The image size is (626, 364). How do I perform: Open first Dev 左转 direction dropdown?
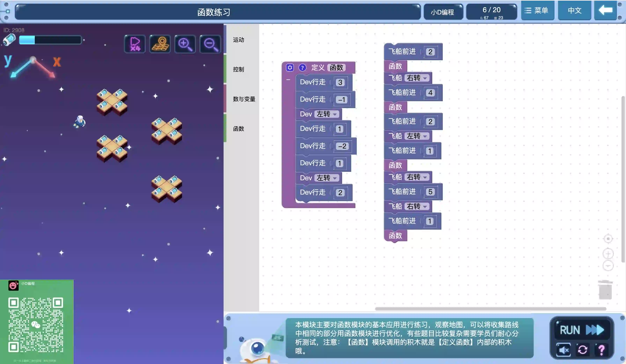[327, 114]
